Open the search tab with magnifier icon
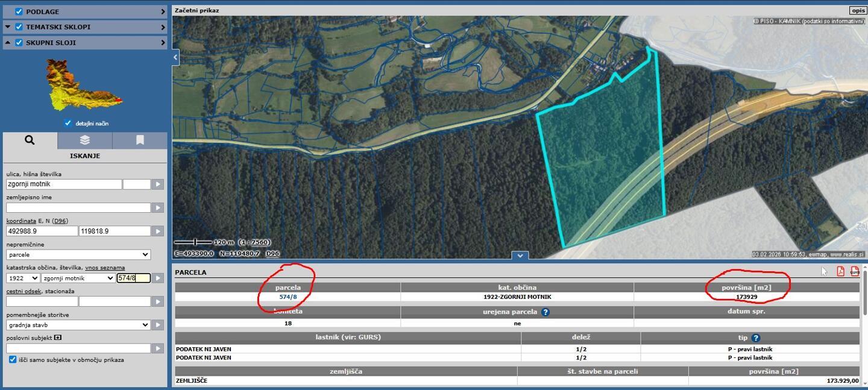 pyautogui.click(x=30, y=140)
